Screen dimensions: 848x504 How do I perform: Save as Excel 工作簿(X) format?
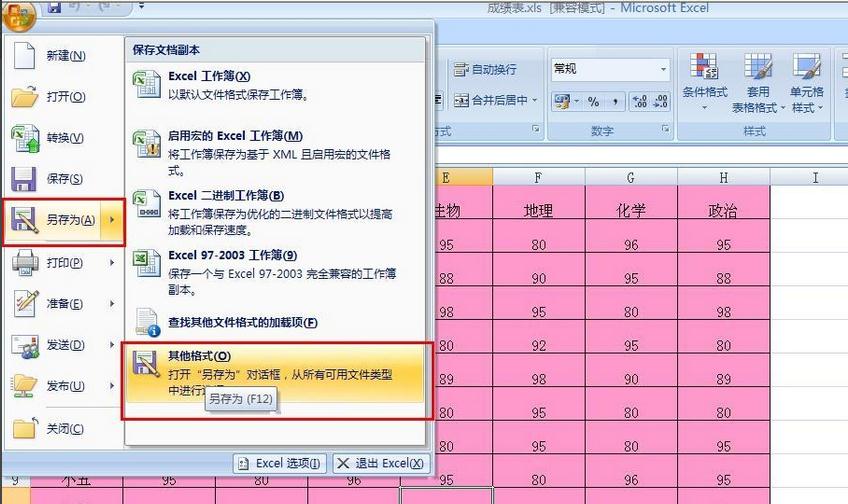pyautogui.click(x=275, y=85)
